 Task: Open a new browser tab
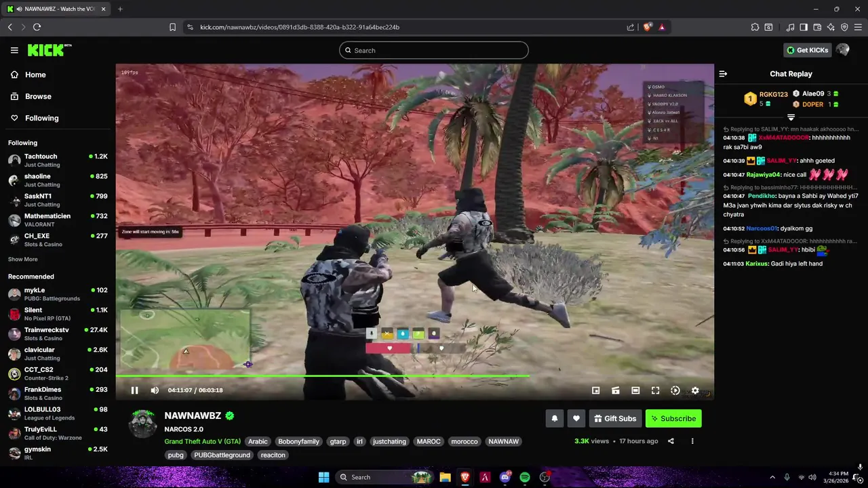pyautogui.click(x=120, y=9)
